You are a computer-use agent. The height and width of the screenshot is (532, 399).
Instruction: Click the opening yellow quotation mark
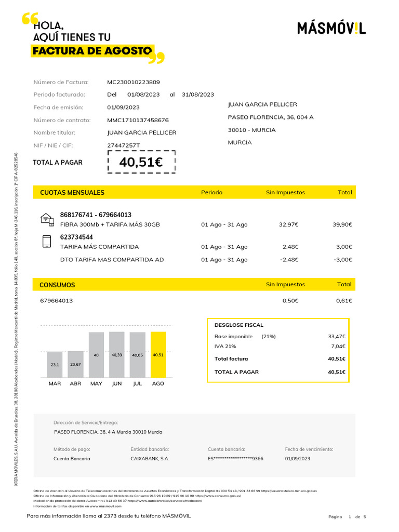click(x=30, y=19)
